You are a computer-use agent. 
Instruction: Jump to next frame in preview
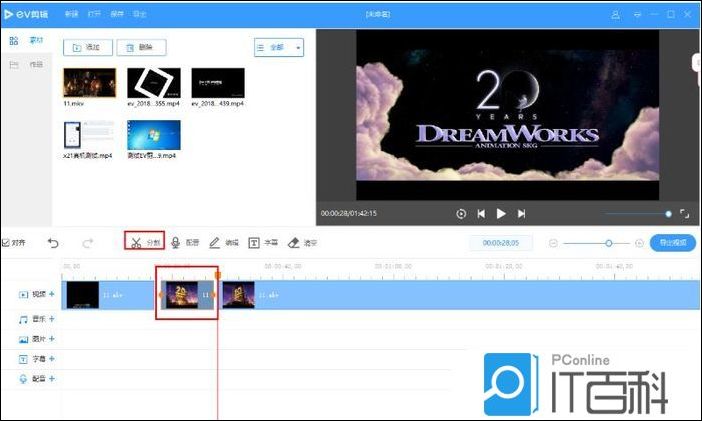pyautogui.click(x=521, y=214)
